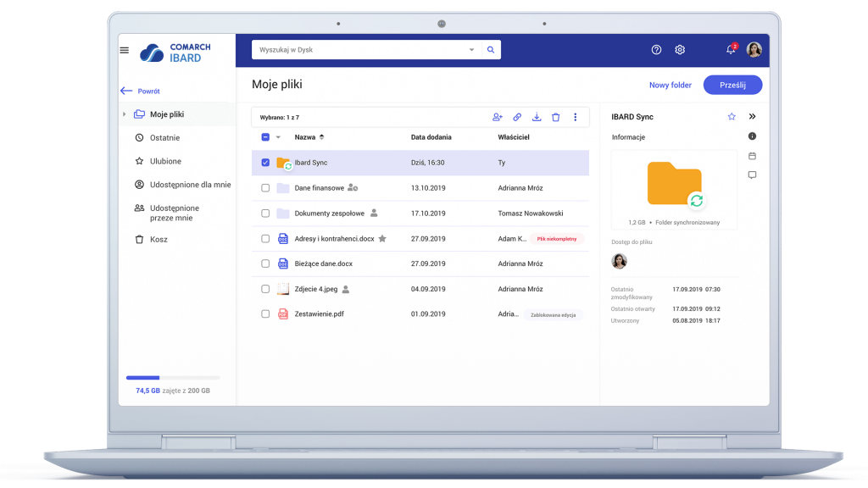Select the Zdjecie 4.jpeg file name
This screenshot has width=868, height=488.
click(x=316, y=290)
